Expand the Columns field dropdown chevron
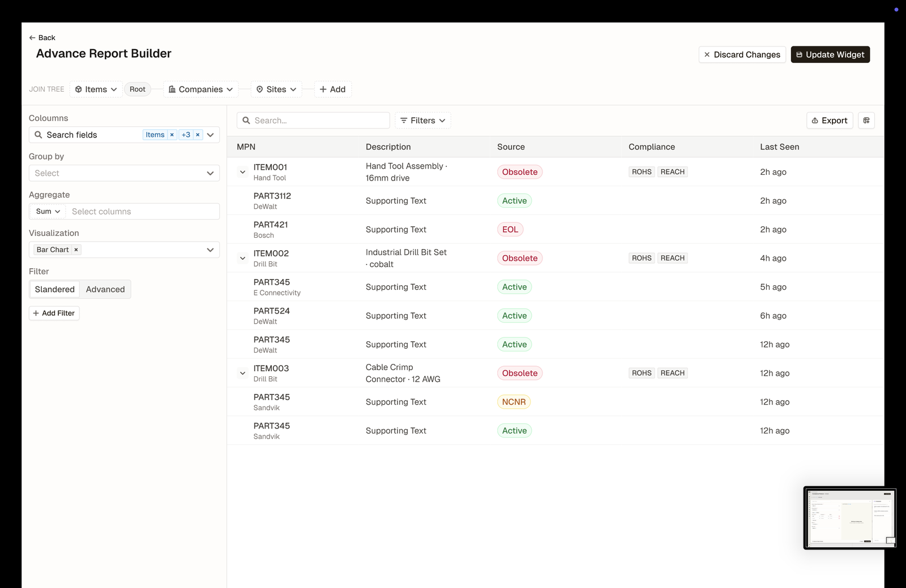Screen dimensions: 906x588 tap(211, 135)
